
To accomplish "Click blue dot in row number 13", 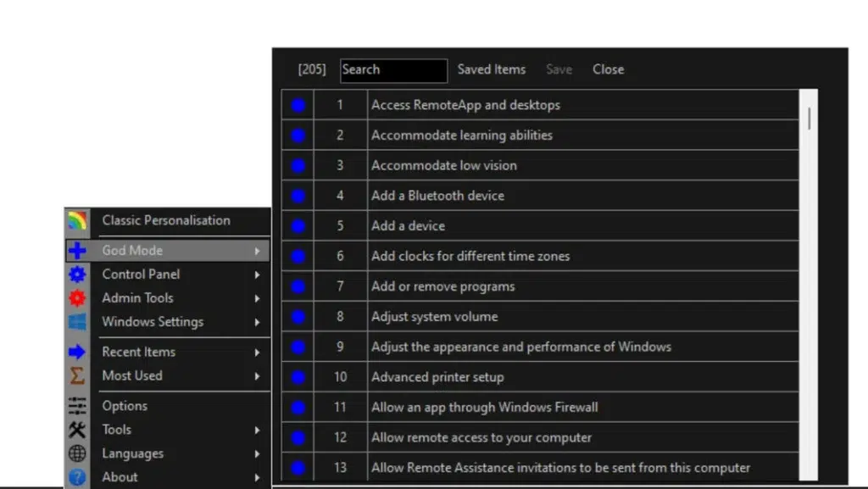I will point(298,468).
